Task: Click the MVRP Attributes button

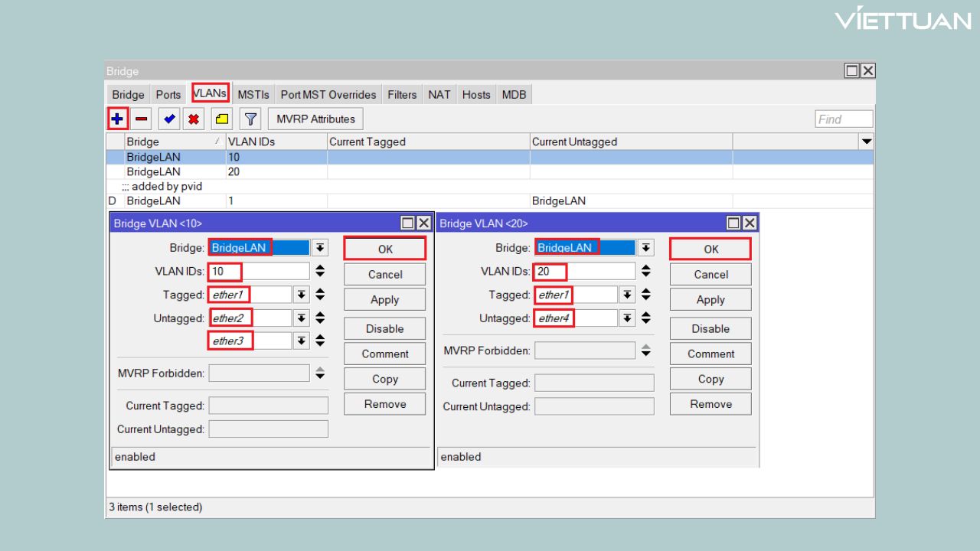Action: pos(315,119)
